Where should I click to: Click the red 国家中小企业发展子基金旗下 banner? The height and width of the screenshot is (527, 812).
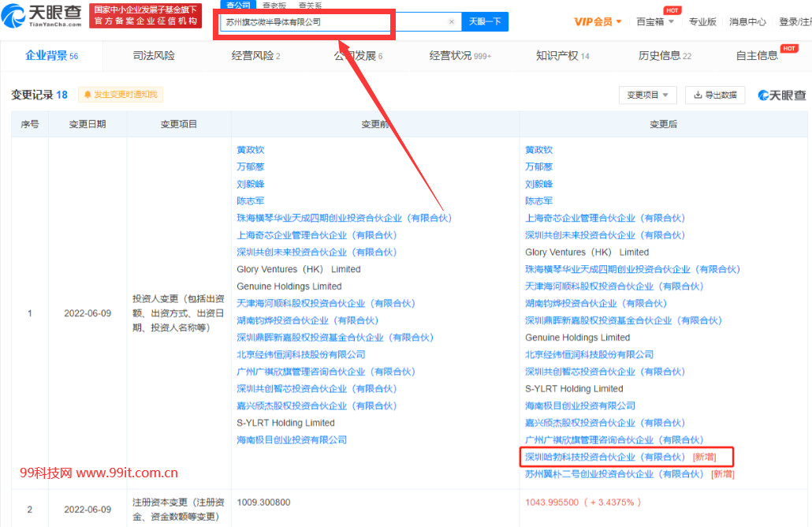point(146,16)
